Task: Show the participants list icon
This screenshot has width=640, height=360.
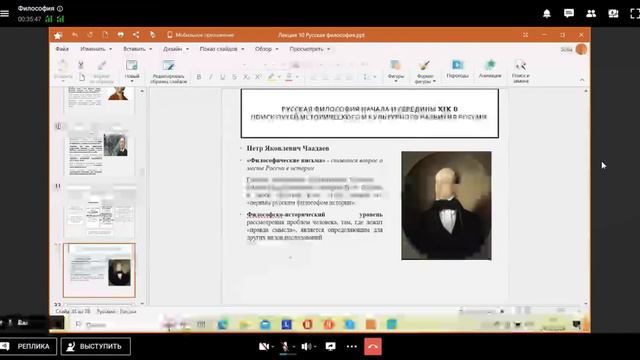Action: [x=591, y=13]
